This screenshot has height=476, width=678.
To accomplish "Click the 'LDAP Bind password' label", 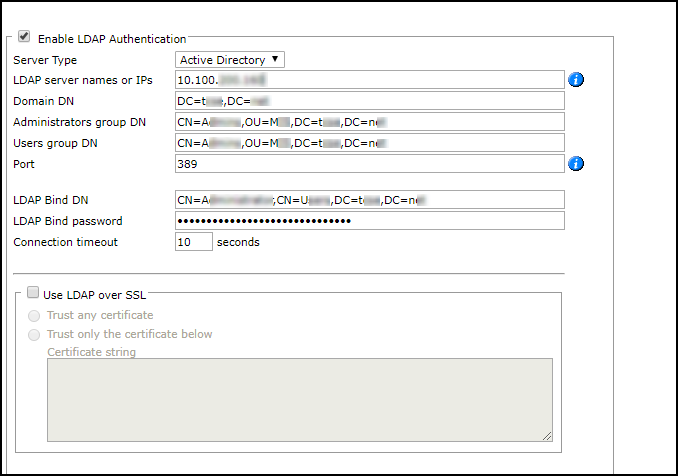I will pos(67,221).
